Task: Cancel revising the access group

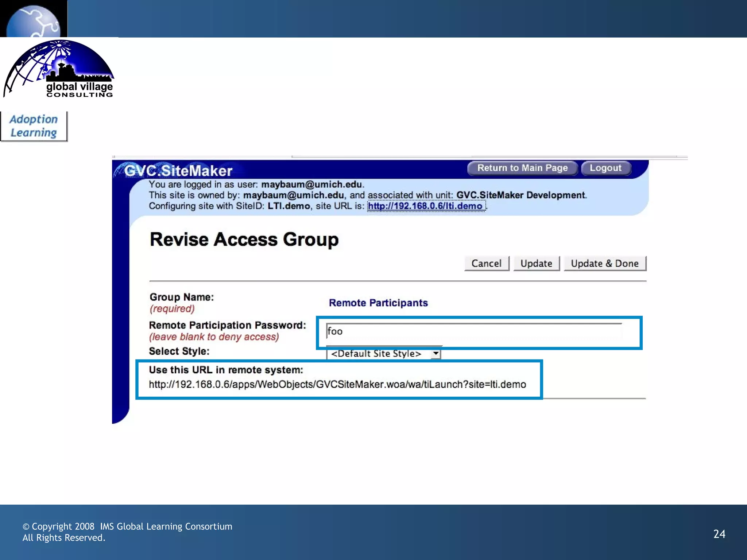Action: (x=486, y=263)
